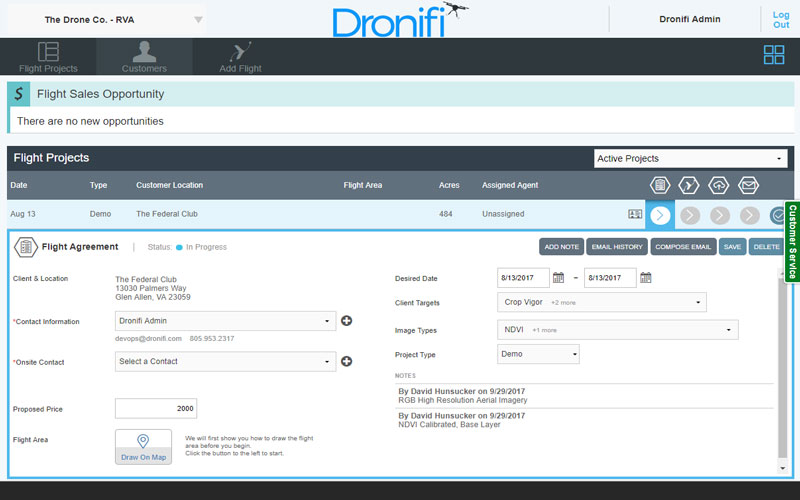Open the Image Types NDVI dropdown
This screenshot has height=500, width=800.
coord(617,330)
